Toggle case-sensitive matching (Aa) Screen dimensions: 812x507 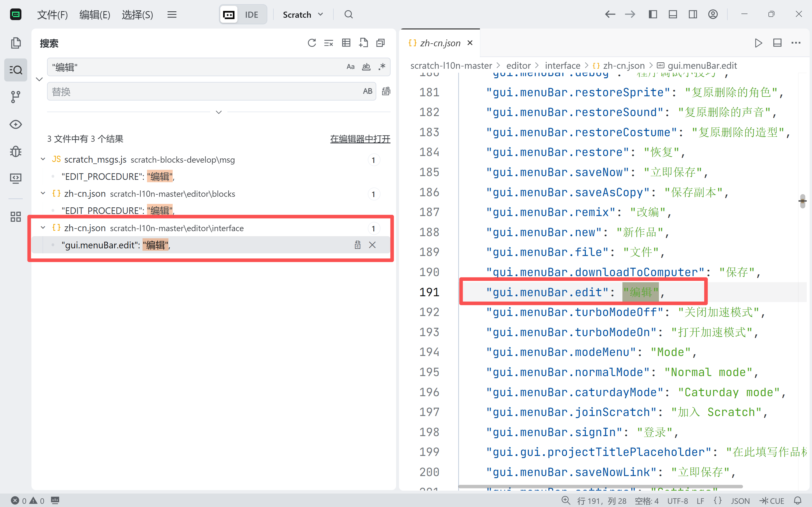[x=350, y=67]
